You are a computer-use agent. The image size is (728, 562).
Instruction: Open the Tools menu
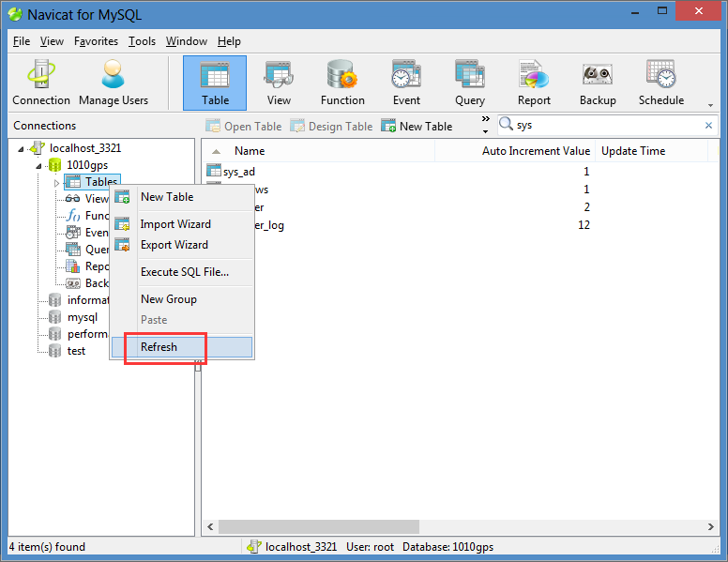point(142,41)
